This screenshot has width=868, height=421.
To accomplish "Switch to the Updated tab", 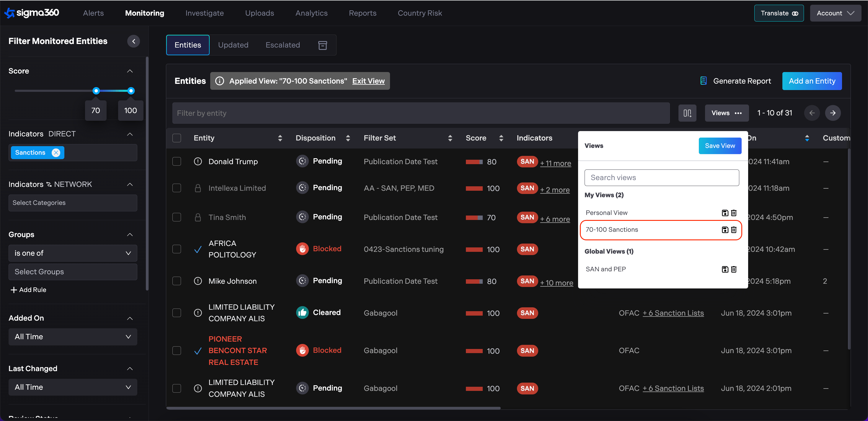I will click(233, 45).
